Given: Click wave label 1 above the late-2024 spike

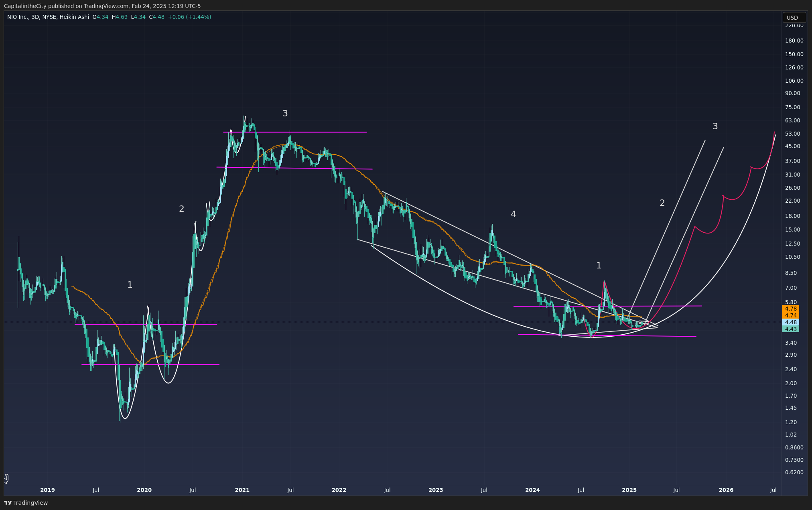Looking at the screenshot, I should click(x=599, y=266).
